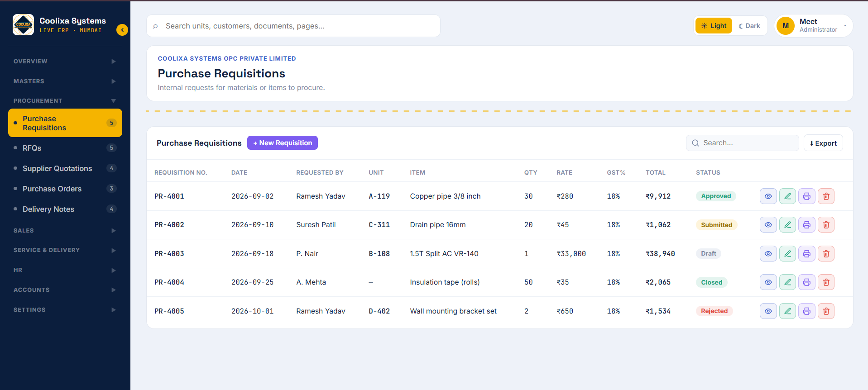
Task: Expand the Overview sidebar section
Action: click(x=65, y=62)
